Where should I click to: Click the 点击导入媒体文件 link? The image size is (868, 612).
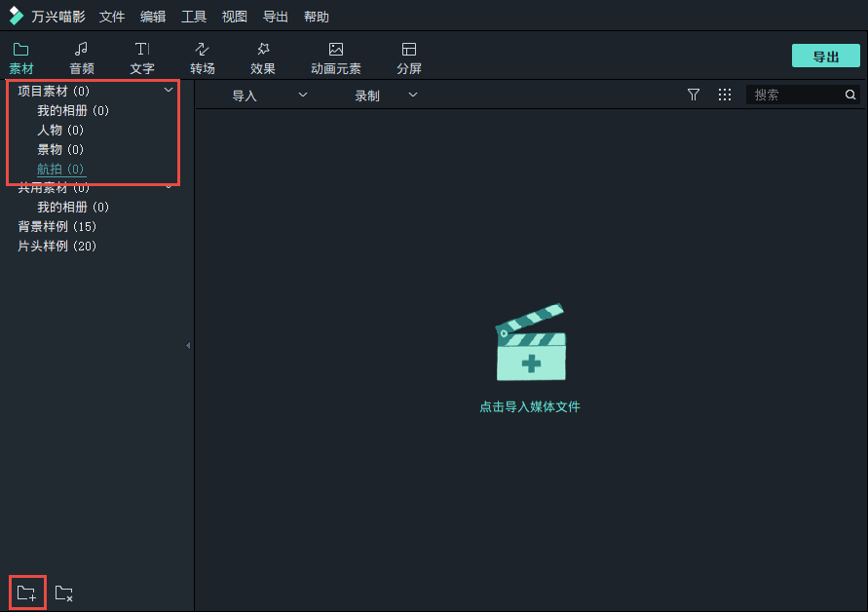pyautogui.click(x=530, y=406)
